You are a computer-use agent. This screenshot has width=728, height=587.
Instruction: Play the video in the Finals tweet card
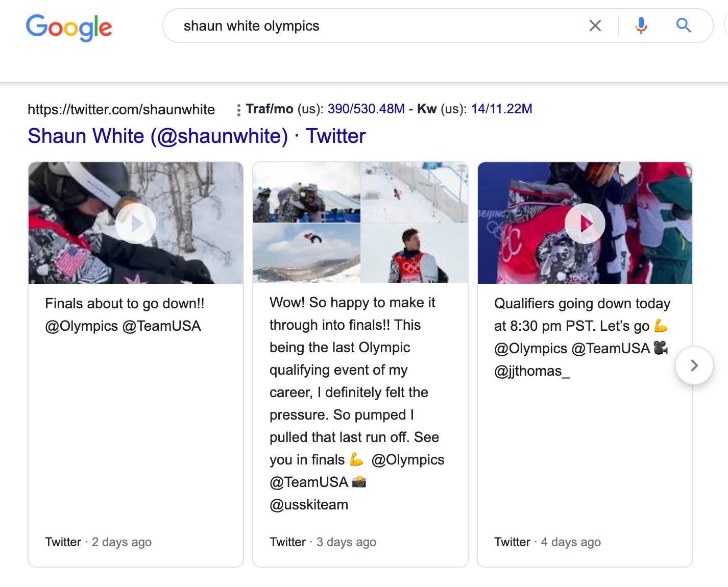135,223
